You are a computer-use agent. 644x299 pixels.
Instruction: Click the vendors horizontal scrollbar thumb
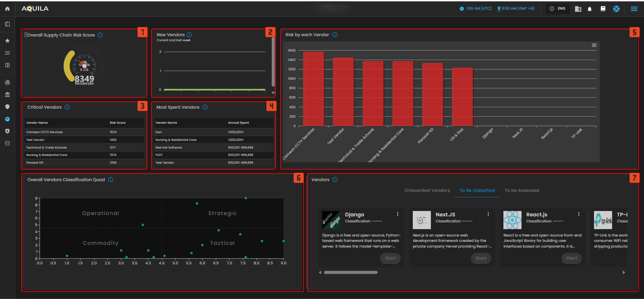click(x=351, y=272)
